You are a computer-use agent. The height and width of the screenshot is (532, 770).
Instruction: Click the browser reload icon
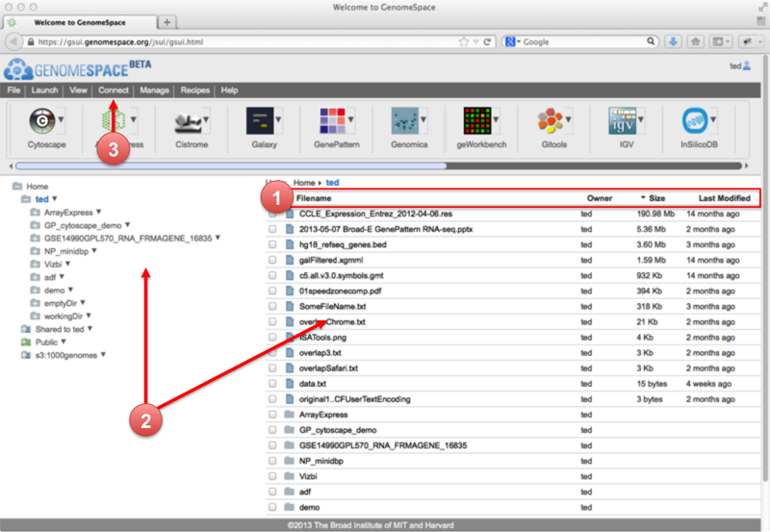(x=487, y=41)
